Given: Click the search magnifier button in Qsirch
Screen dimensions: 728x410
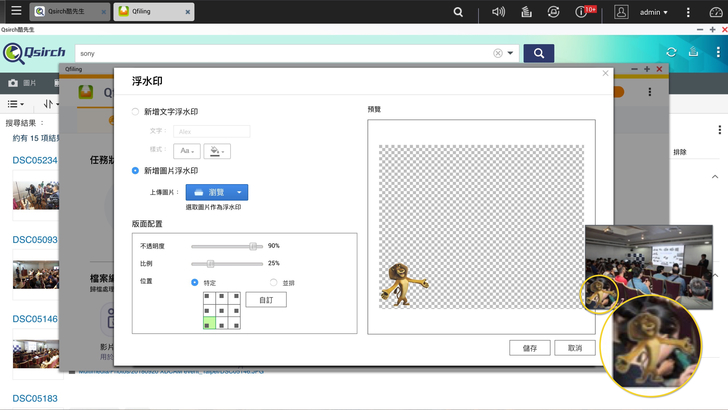Looking at the screenshot, I should coord(538,53).
